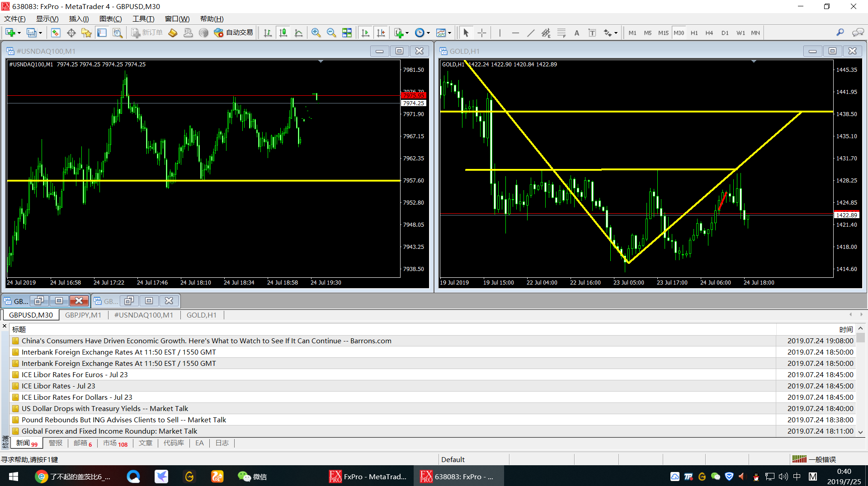Open the Navigator star-folder icon

click(86, 33)
